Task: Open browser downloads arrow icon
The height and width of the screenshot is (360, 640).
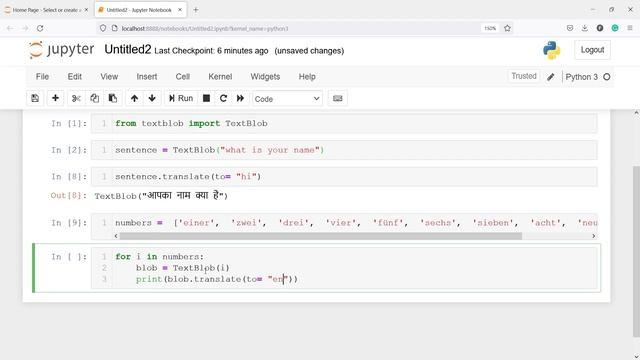Action: click(x=584, y=28)
